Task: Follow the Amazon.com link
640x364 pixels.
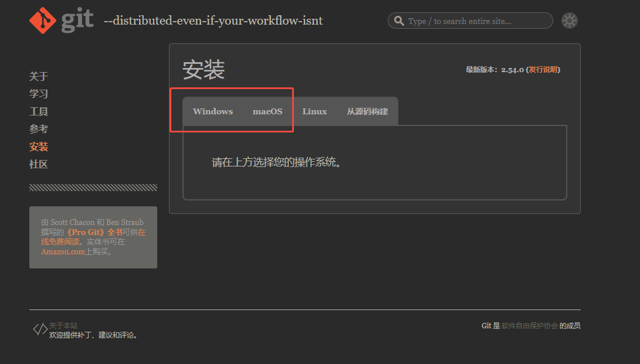Action: 63,251
